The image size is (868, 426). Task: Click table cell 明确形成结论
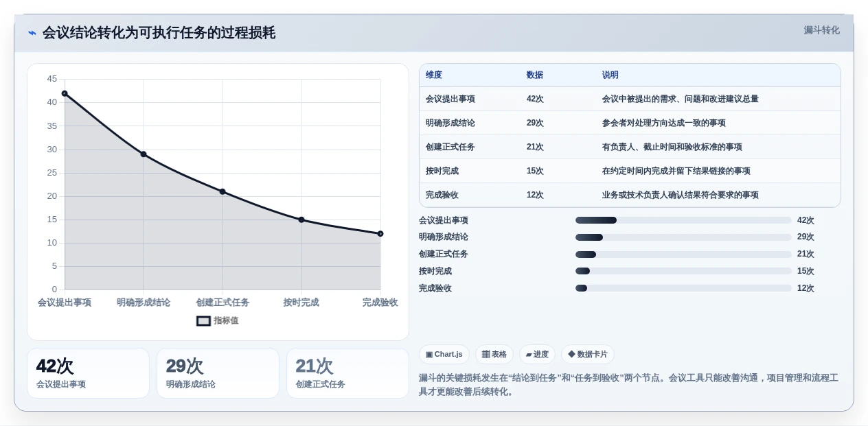click(450, 123)
